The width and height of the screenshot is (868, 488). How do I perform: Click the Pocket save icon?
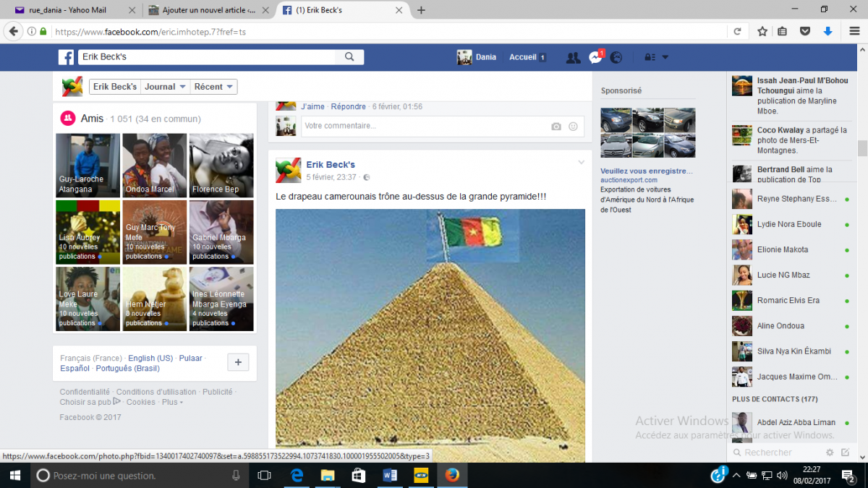[x=805, y=32]
